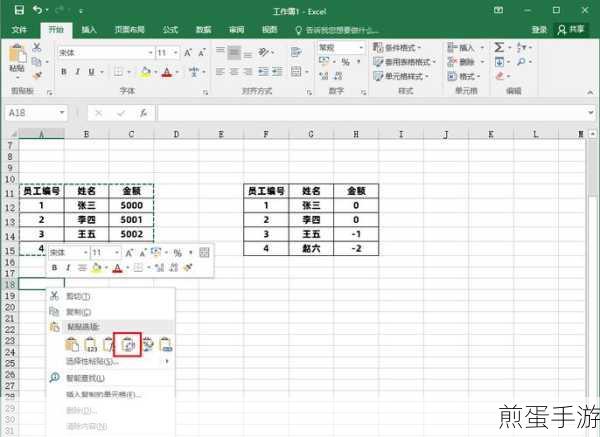Collapse the ribbon with the bottom-right chevron

pos(590,92)
